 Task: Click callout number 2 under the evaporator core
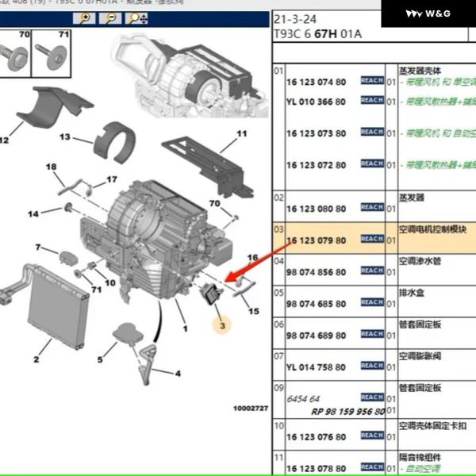pos(47,344)
